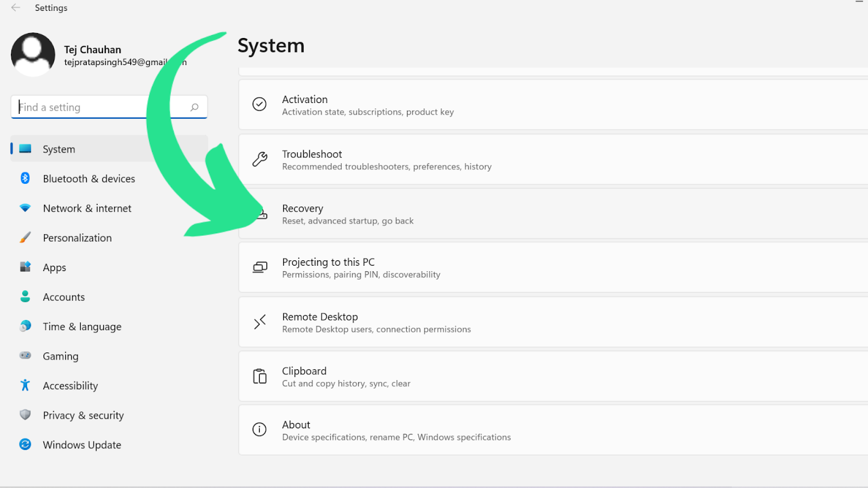The height and width of the screenshot is (488, 868).
Task: Click the Tej Chauhan account name
Action: click(93, 49)
